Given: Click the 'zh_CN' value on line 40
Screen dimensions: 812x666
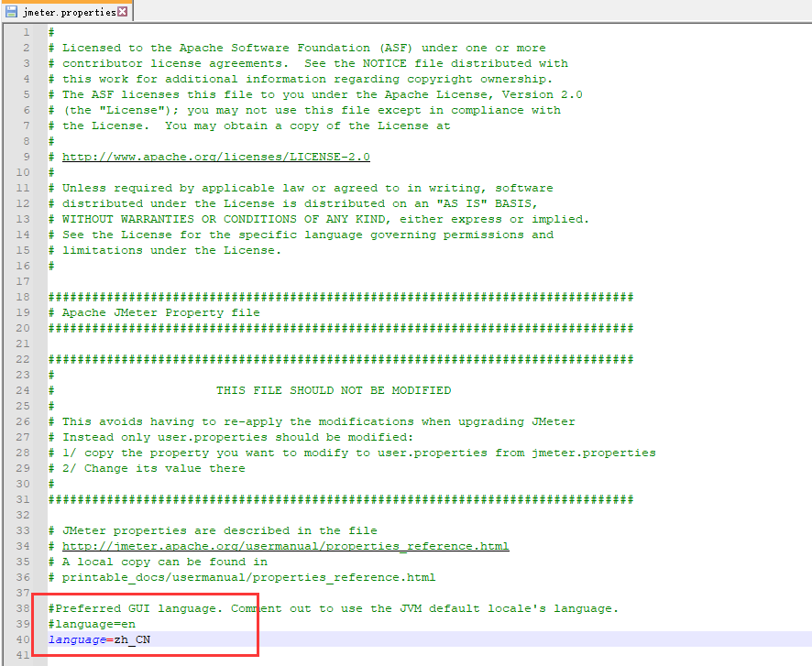Looking at the screenshot, I should click(x=132, y=639).
